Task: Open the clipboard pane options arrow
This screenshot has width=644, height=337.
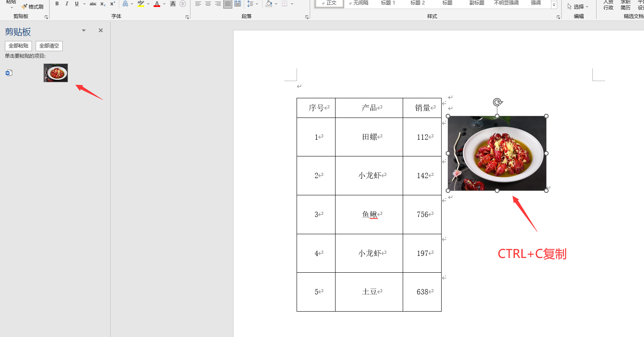Action: [x=84, y=30]
